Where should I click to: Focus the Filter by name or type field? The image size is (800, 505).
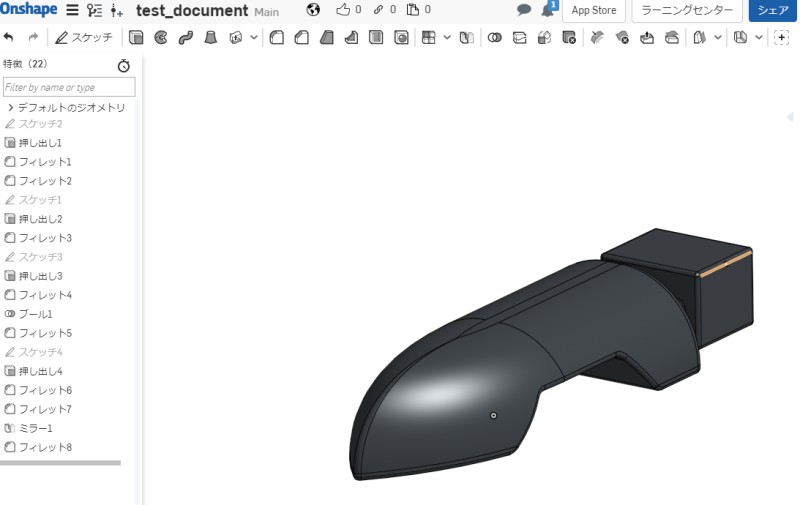(x=69, y=87)
